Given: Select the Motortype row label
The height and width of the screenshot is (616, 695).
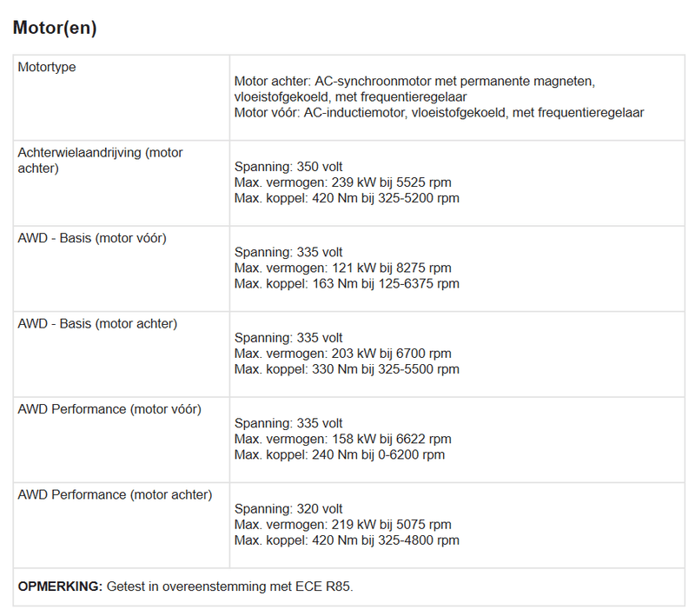Looking at the screenshot, I should (47, 67).
